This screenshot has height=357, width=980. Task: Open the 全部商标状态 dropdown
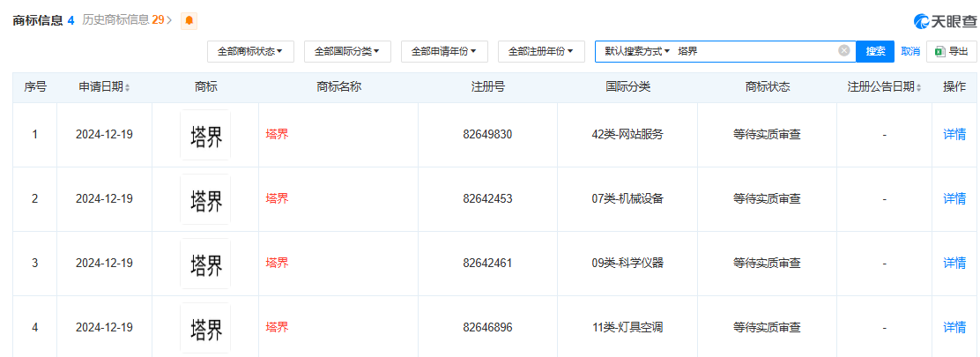(250, 52)
